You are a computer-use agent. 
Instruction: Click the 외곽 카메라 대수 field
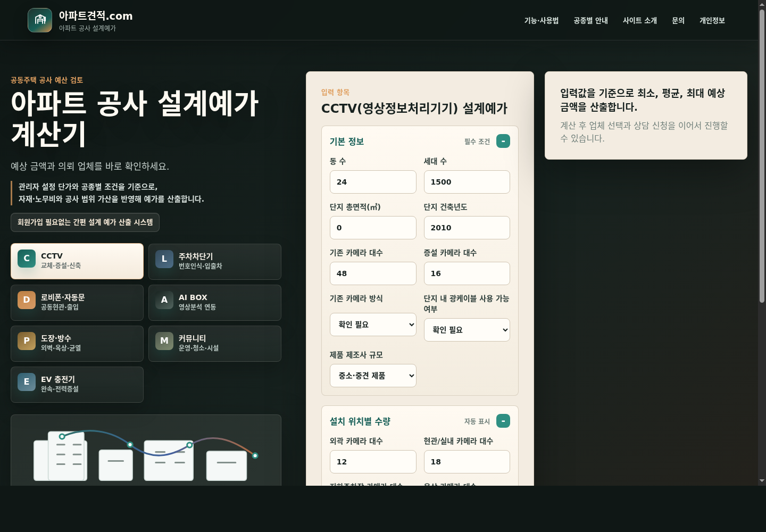[373, 462]
